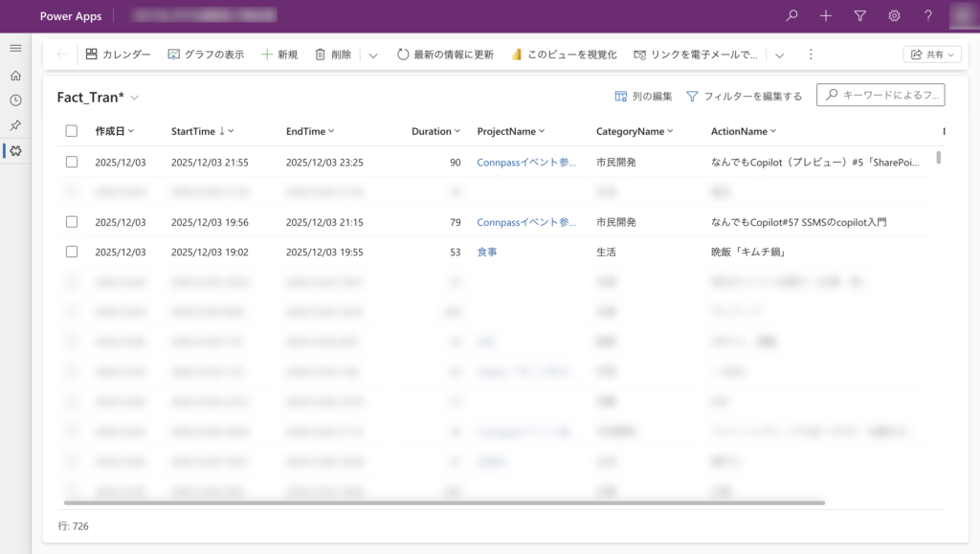Click the plus icon in top header
Screen dimensions: 980x554
click(x=826, y=16)
